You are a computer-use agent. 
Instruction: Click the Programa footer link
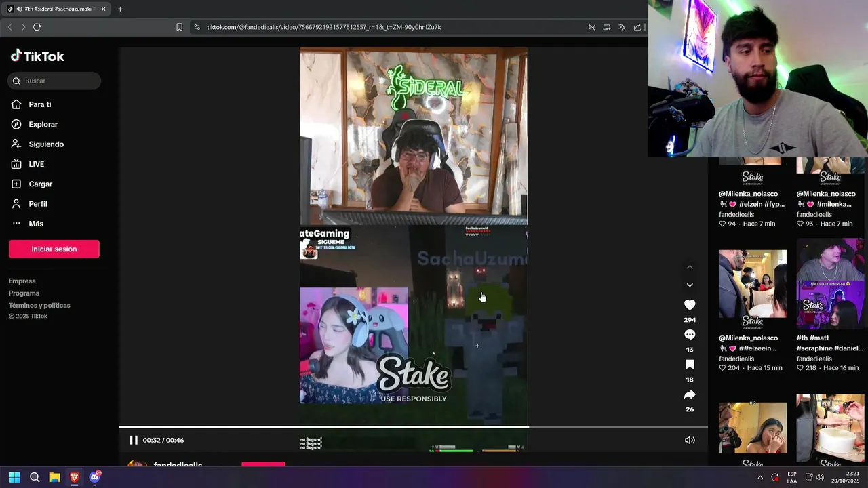pyautogui.click(x=24, y=293)
